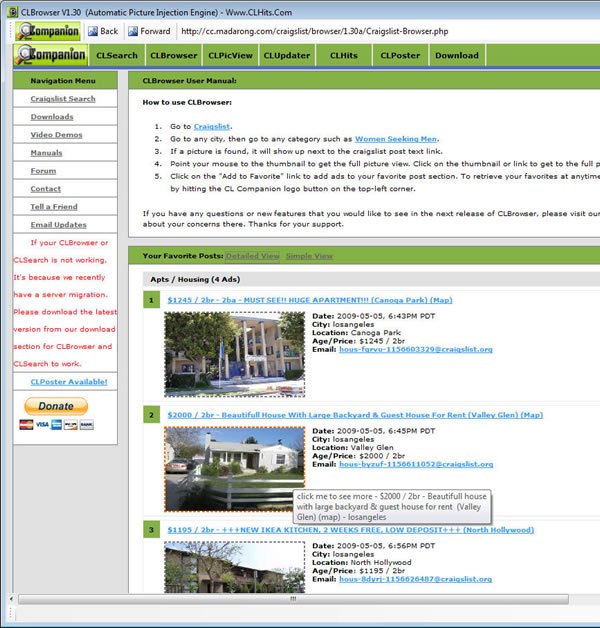Image resolution: width=600 pixels, height=628 pixels.
Task: Open the CLSearch tab
Action: click(117, 56)
